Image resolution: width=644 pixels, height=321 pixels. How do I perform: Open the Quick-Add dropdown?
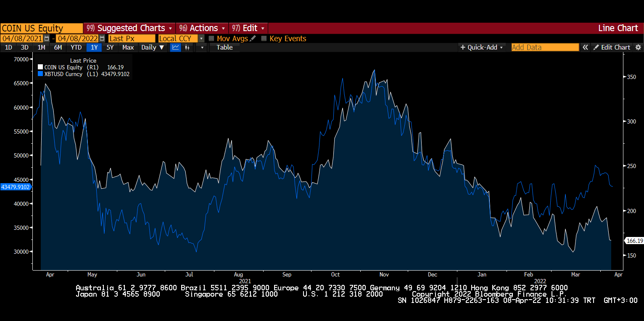click(x=482, y=47)
